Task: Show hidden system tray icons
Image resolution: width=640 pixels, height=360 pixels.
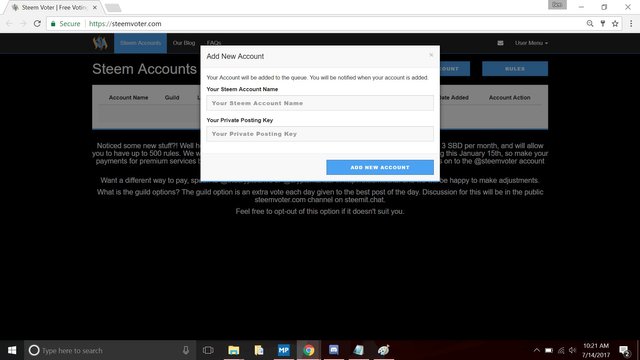Action: [536, 350]
